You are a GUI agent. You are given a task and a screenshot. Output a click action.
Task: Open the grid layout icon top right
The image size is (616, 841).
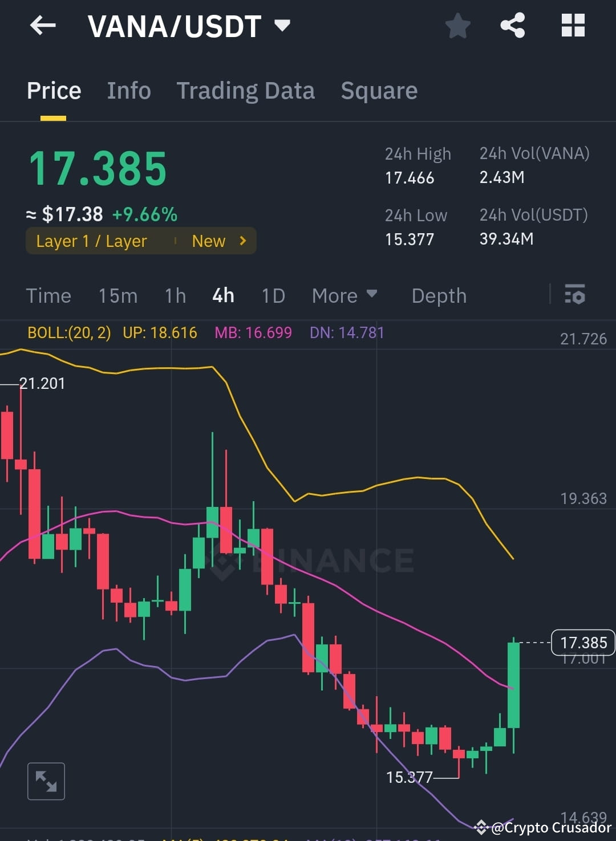click(x=573, y=25)
